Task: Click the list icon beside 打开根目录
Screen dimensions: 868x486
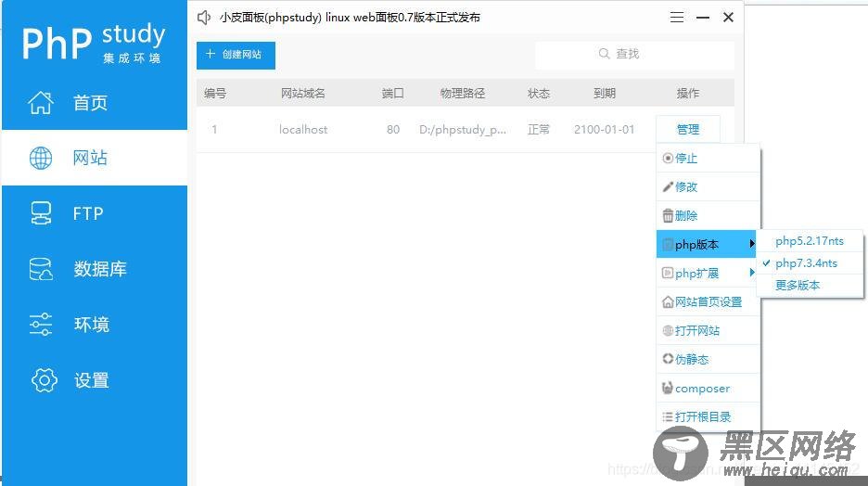Action: click(669, 416)
